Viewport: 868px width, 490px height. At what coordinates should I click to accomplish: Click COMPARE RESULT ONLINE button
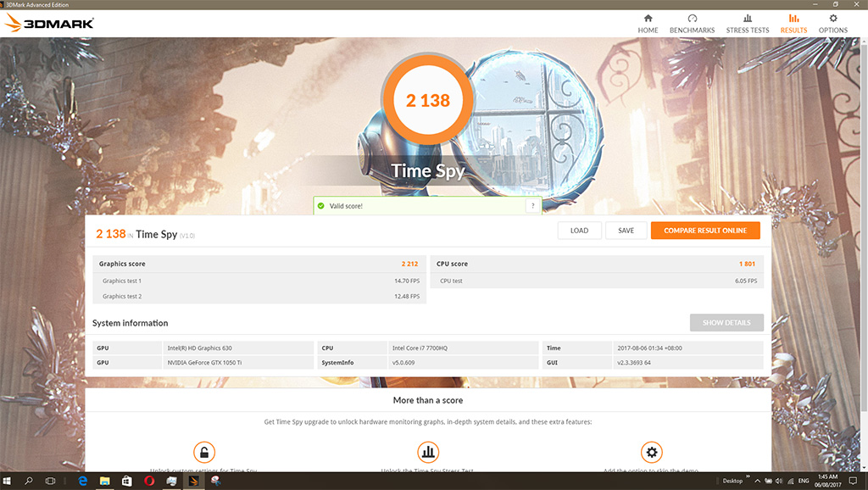click(x=705, y=231)
